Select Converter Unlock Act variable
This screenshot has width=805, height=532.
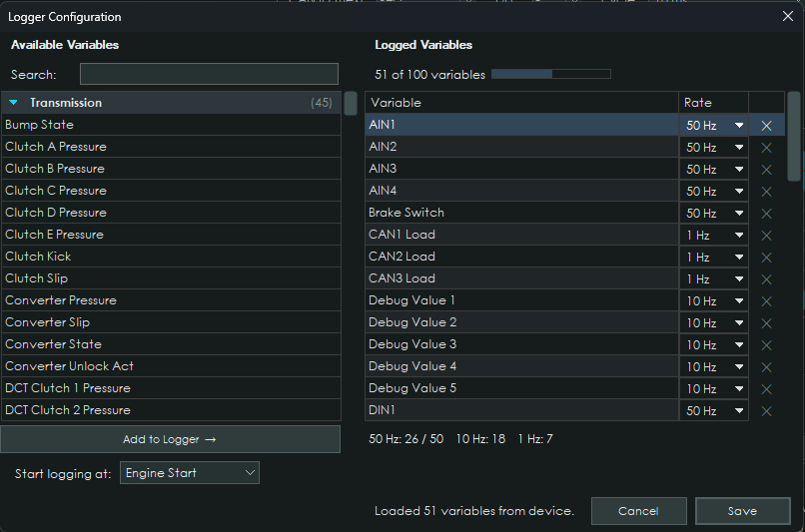[171, 366]
